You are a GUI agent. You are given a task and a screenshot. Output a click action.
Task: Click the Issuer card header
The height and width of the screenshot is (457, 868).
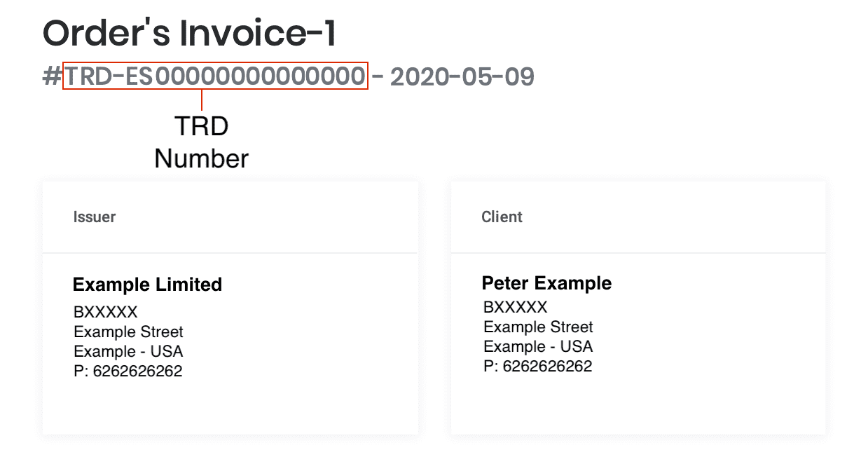(95, 217)
